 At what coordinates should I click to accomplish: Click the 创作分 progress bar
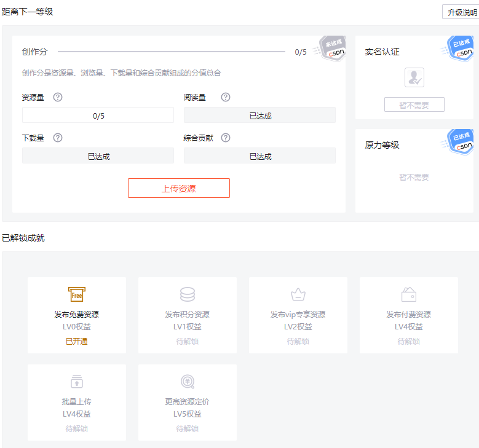[172, 52]
